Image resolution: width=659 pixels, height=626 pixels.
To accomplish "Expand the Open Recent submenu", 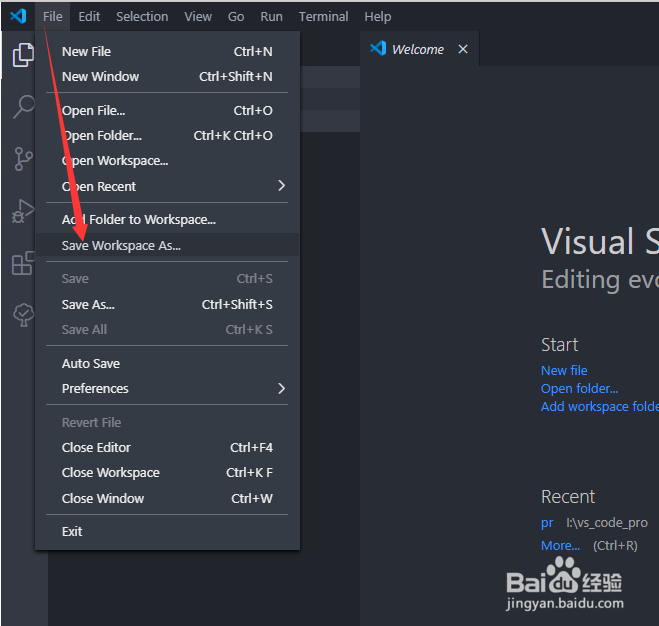I will [x=167, y=186].
